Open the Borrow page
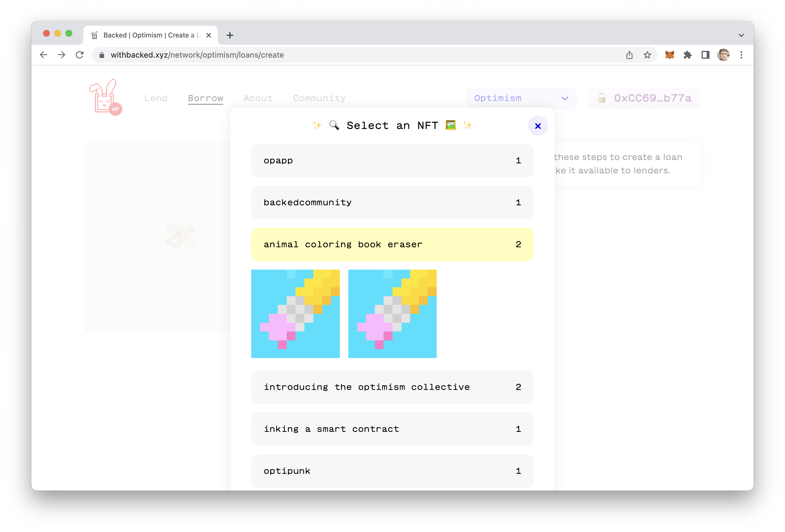Viewport: 785px width, 532px height. 205,98
